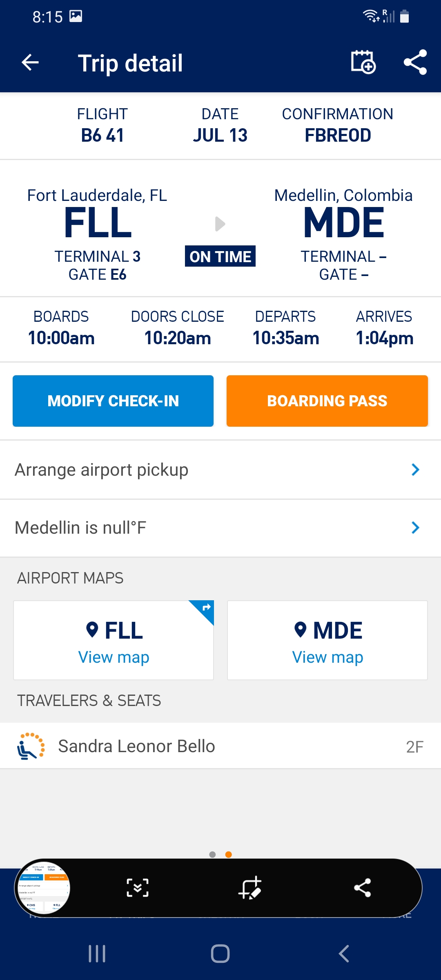Open Medellin weather chevron
Image resolution: width=441 pixels, height=980 pixels.
415,528
